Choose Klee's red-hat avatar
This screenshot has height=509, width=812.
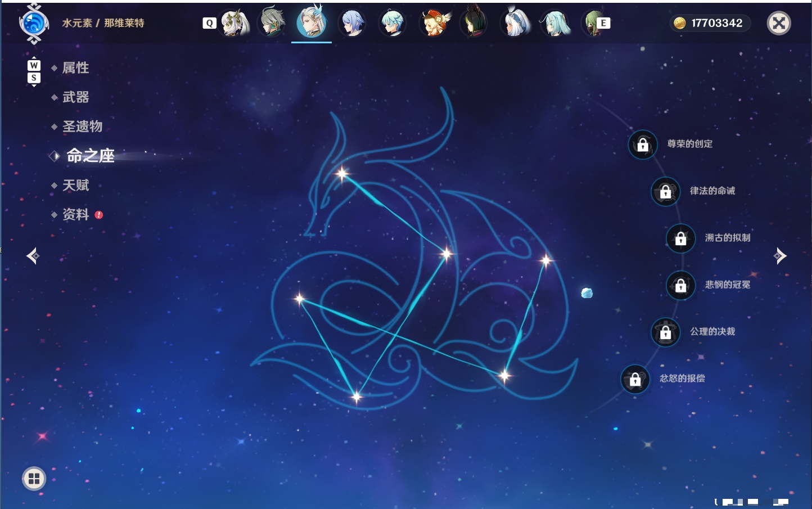(434, 23)
